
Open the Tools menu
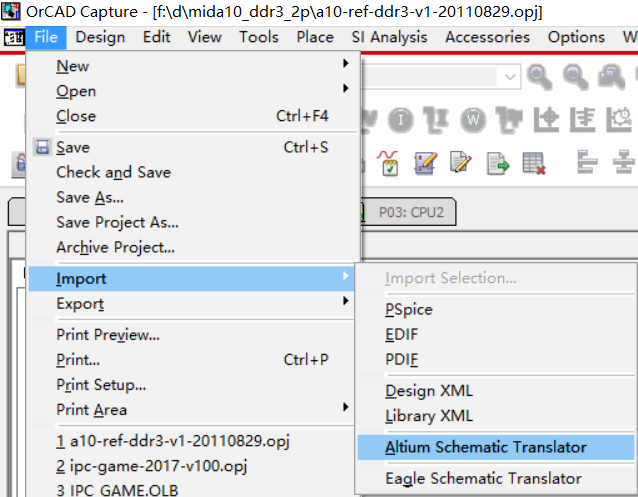259,37
